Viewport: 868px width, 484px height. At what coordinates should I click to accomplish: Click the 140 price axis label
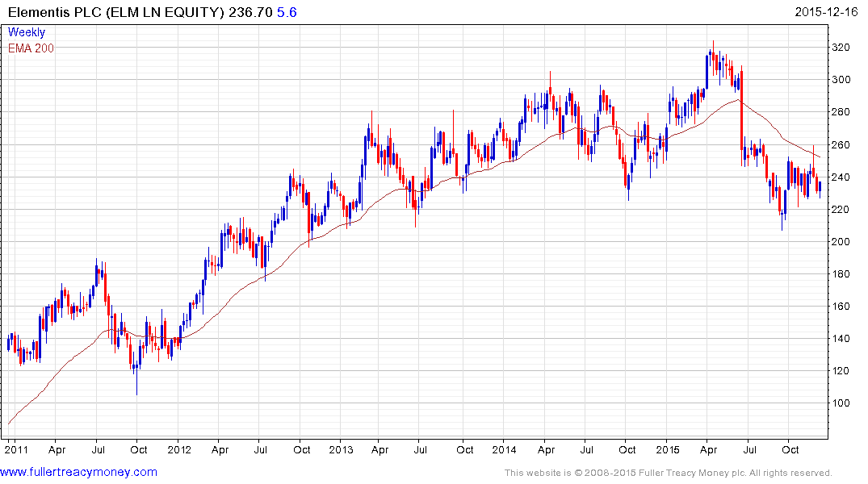(841, 339)
